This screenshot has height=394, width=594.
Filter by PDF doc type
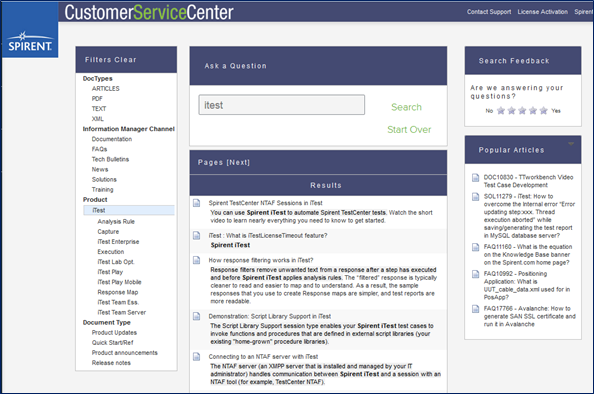(x=97, y=98)
